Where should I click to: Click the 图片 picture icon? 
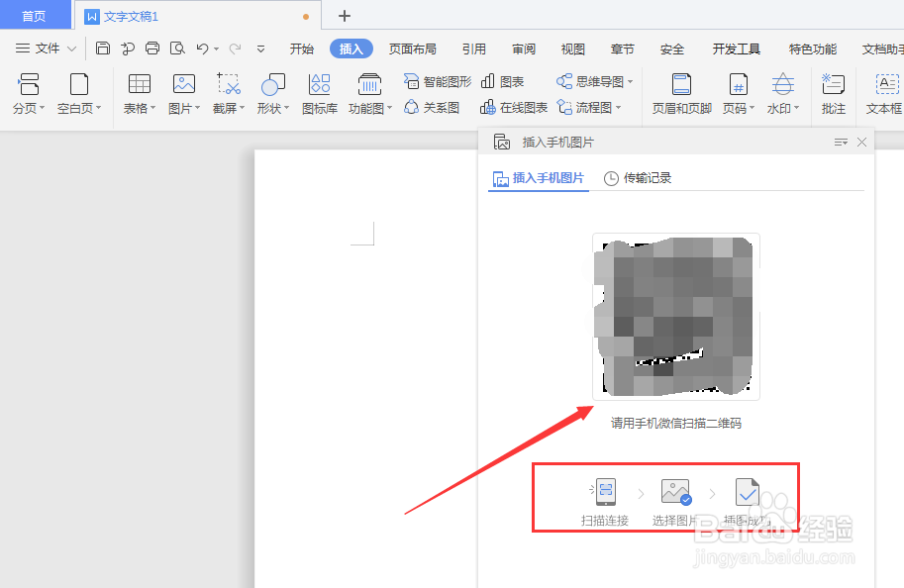pyautogui.click(x=184, y=84)
